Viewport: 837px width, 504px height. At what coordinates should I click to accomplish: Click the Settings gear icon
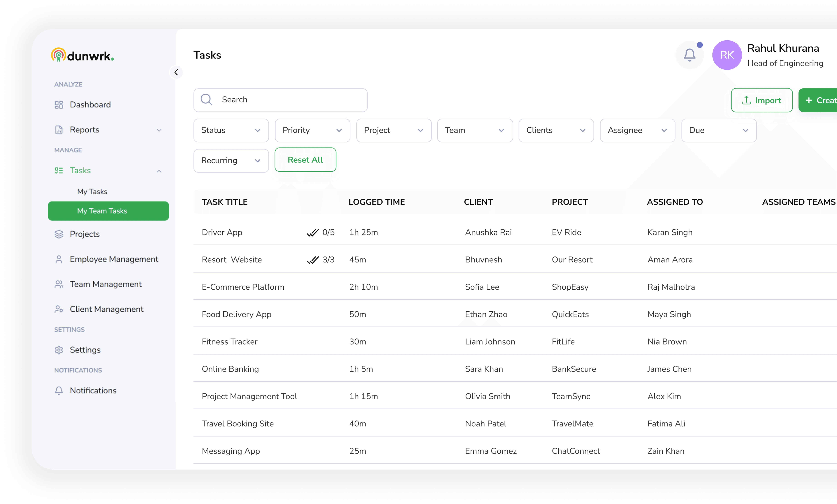point(59,350)
